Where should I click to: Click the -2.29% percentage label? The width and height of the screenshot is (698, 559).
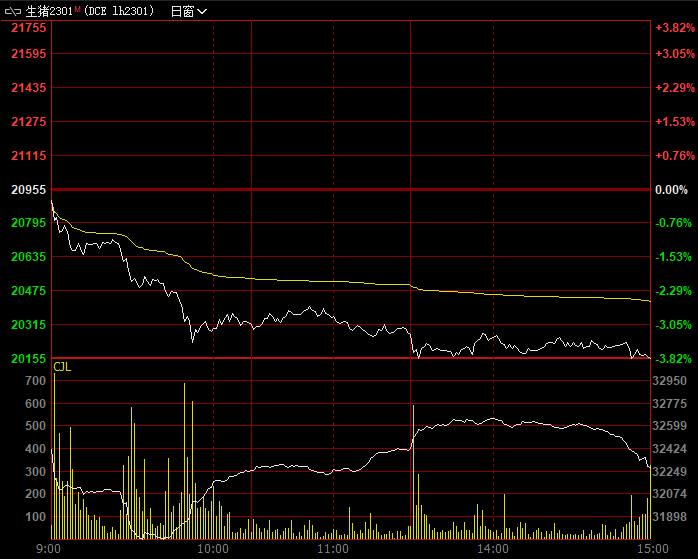(x=674, y=291)
